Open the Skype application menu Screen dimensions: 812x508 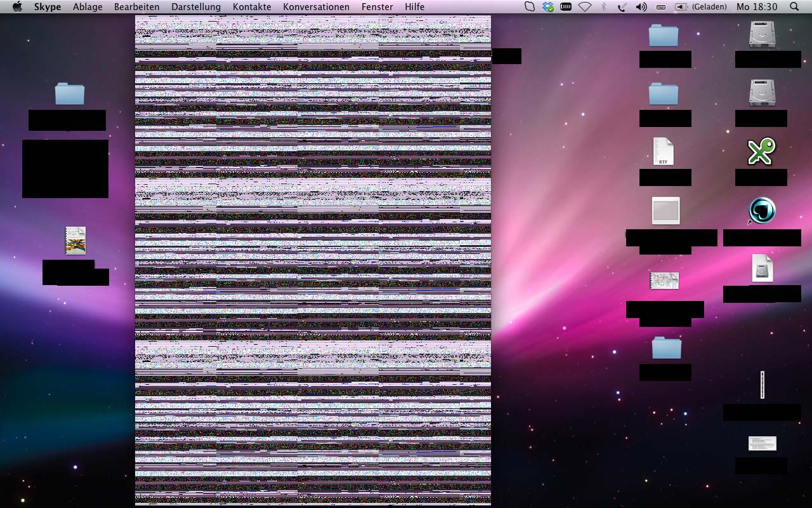coord(48,6)
